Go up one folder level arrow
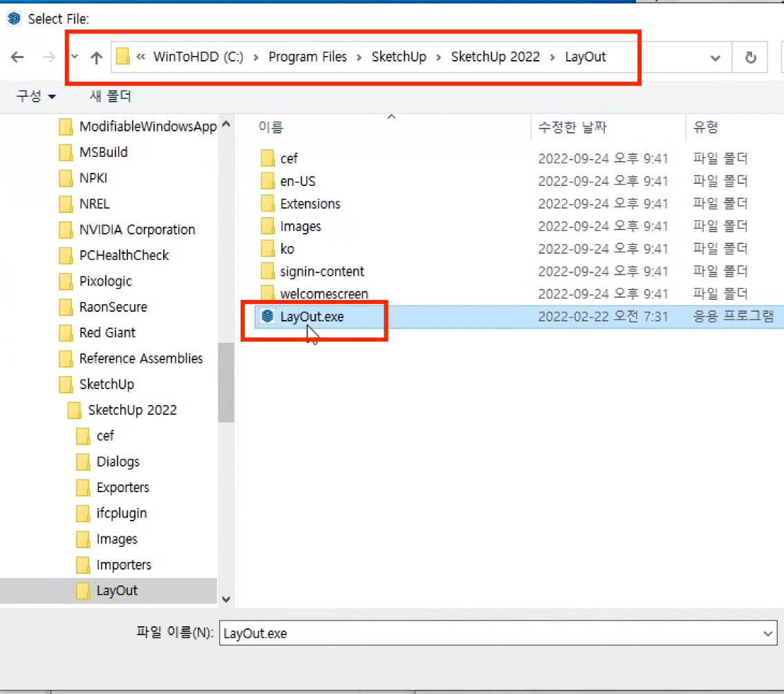The height and width of the screenshot is (694, 784). click(x=96, y=57)
